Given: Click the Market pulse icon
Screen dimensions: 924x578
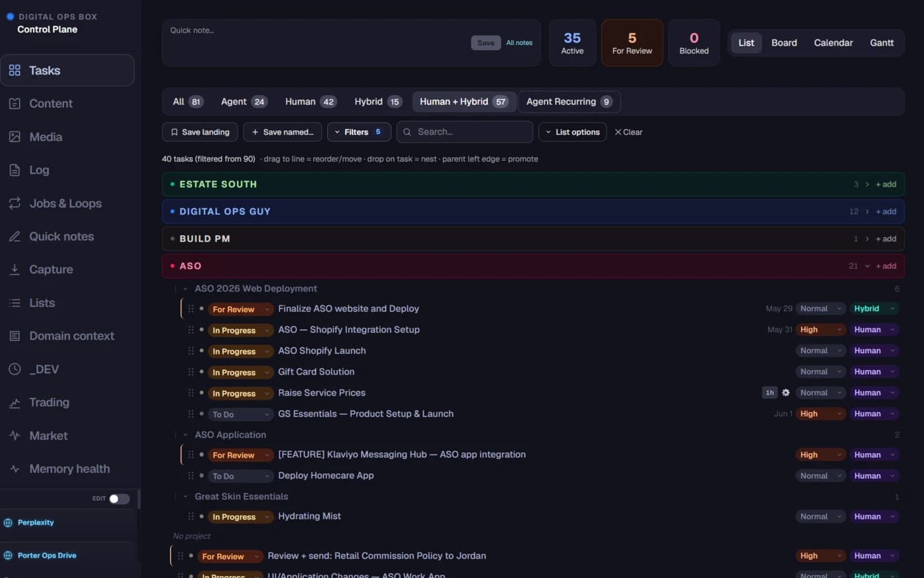Looking at the screenshot, I should point(15,435).
